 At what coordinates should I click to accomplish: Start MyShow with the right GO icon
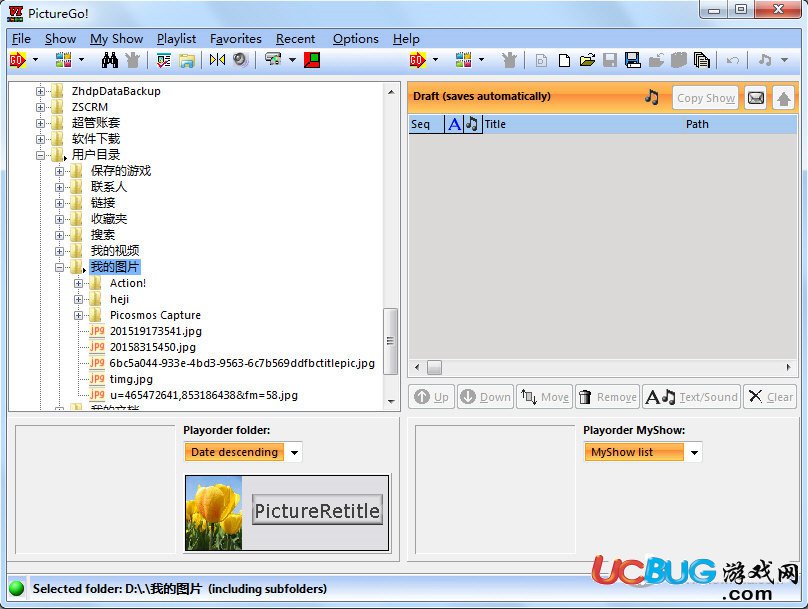(417, 60)
